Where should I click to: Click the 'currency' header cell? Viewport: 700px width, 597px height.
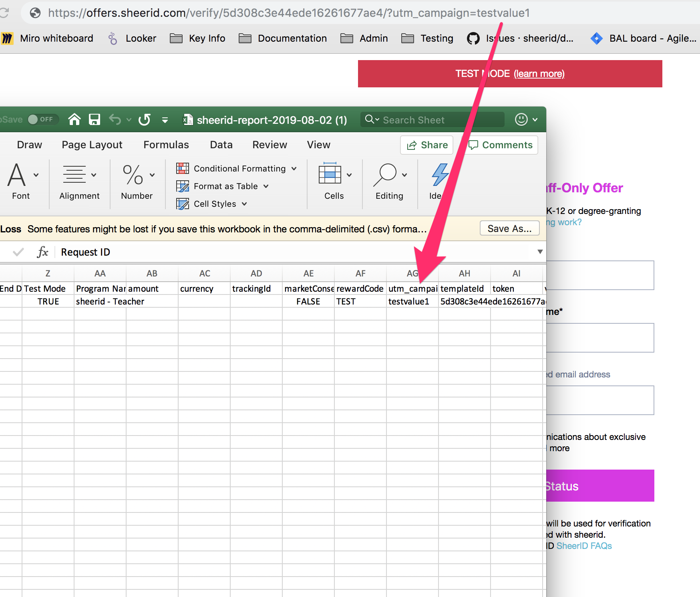point(204,288)
